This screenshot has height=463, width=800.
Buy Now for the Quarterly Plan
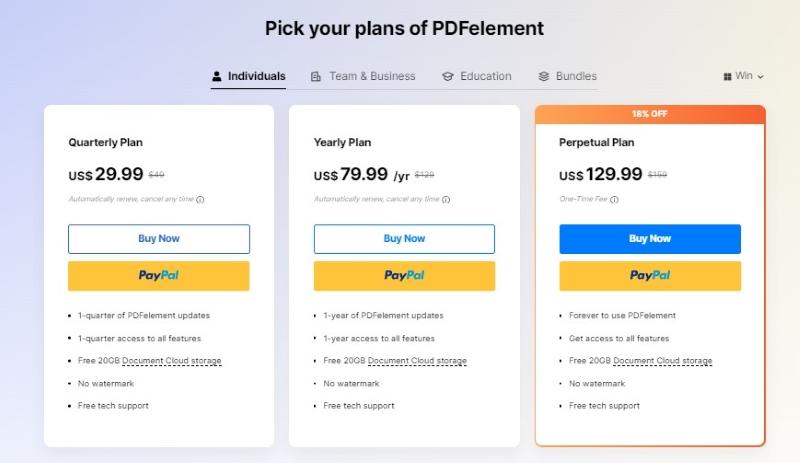click(x=159, y=239)
